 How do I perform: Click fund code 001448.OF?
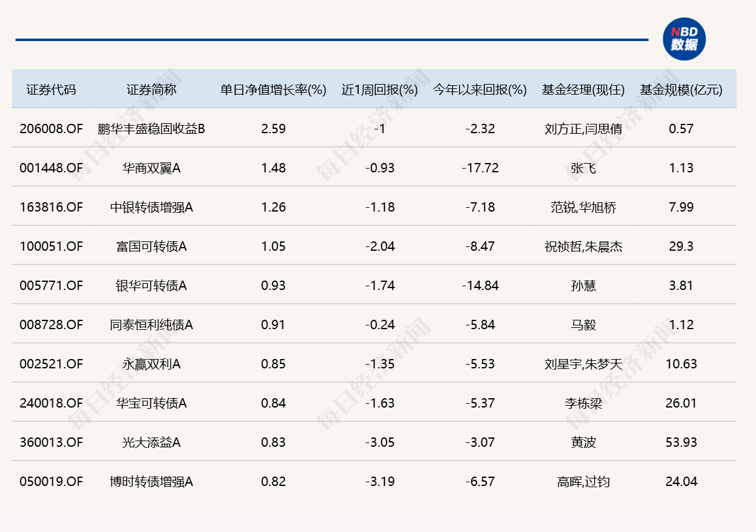pyautogui.click(x=51, y=168)
